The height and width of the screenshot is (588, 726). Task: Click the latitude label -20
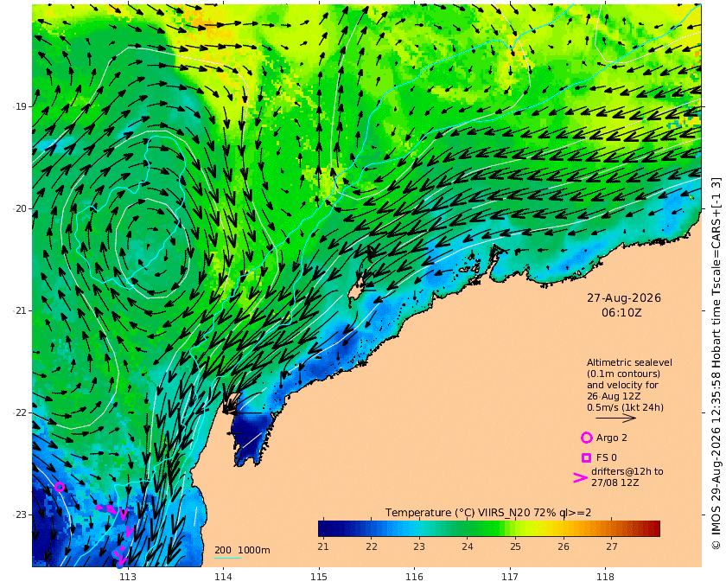pyautogui.click(x=19, y=208)
